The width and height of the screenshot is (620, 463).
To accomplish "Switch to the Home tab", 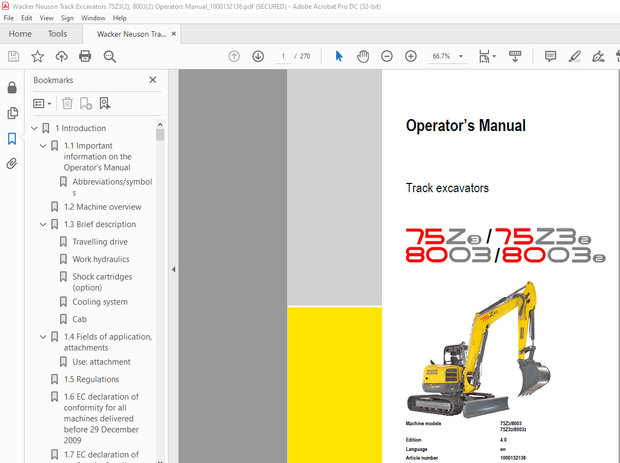I will point(20,34).
